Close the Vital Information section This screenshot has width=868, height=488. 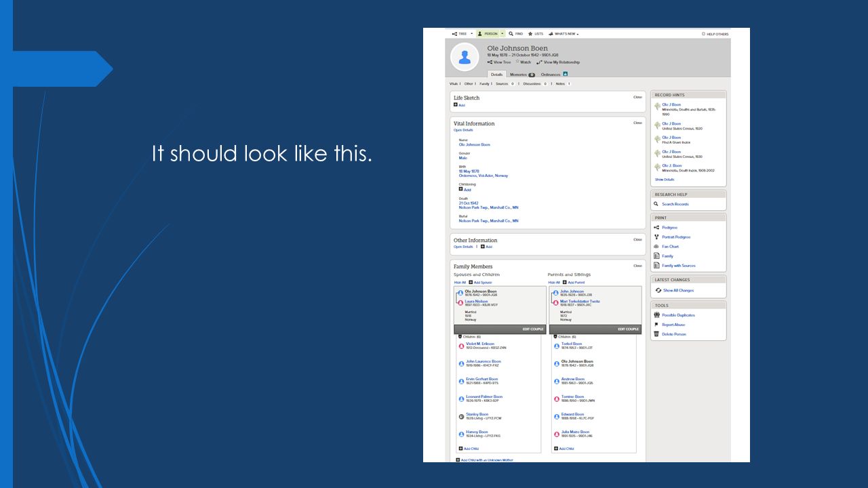637,123
